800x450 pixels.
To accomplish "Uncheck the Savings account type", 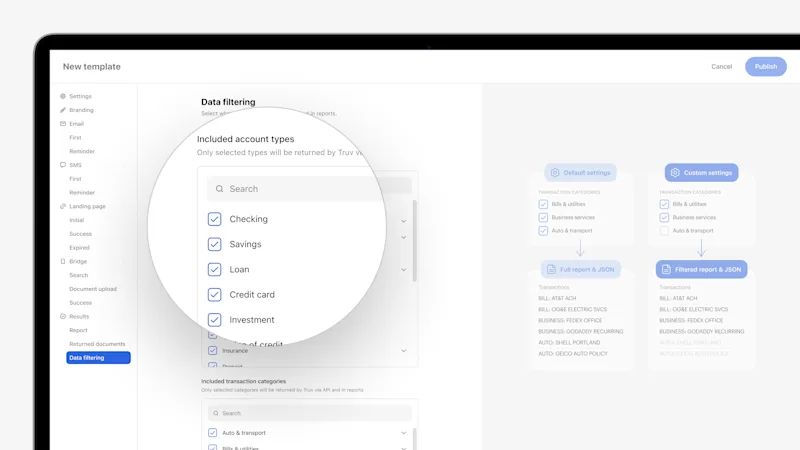I will pyautogui.click(x=214, y=244).
